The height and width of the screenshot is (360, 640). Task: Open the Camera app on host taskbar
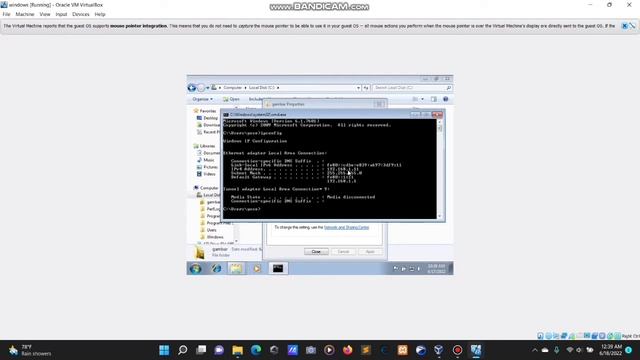click(311, 350)
